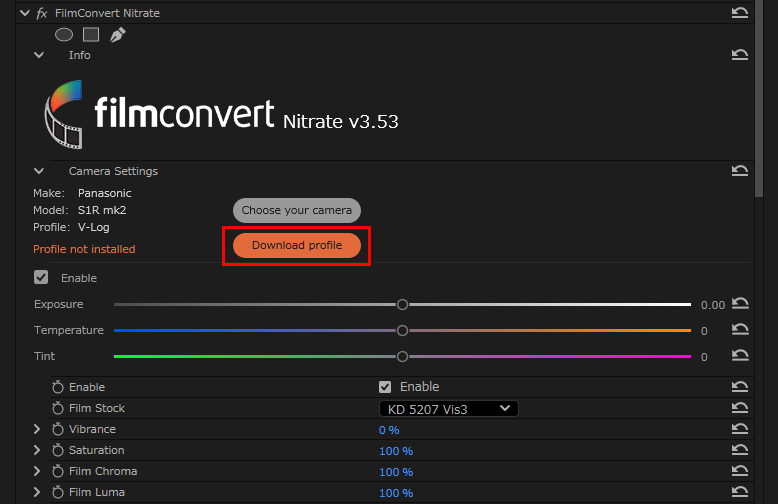Click the Saturation value 100 %
778x504 pixels.
396,451
